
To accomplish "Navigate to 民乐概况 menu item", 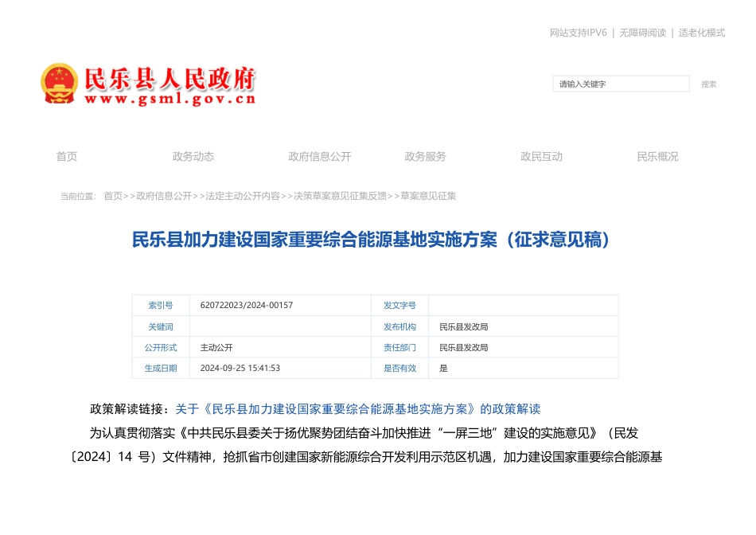I will [x=657, y=157].
